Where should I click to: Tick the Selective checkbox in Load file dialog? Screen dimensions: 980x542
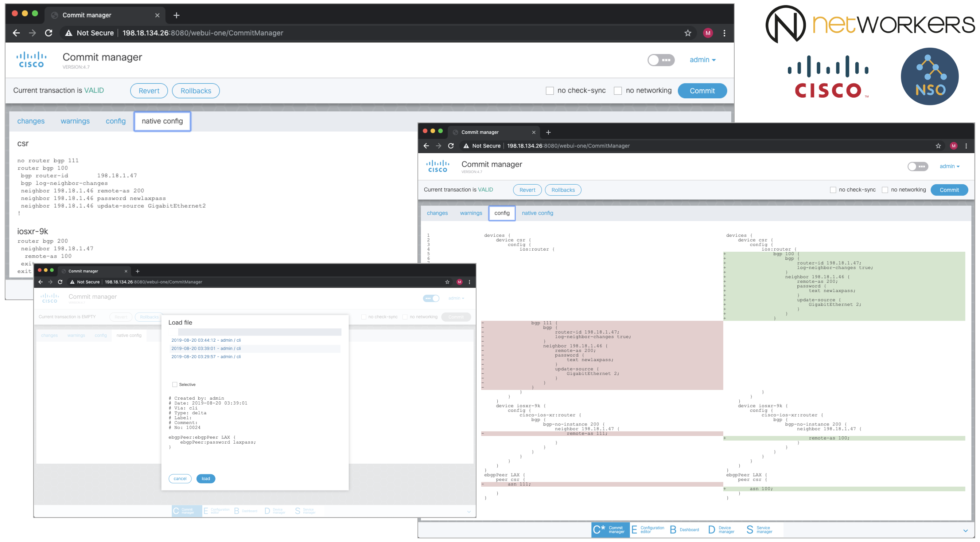tap(175, 385)
